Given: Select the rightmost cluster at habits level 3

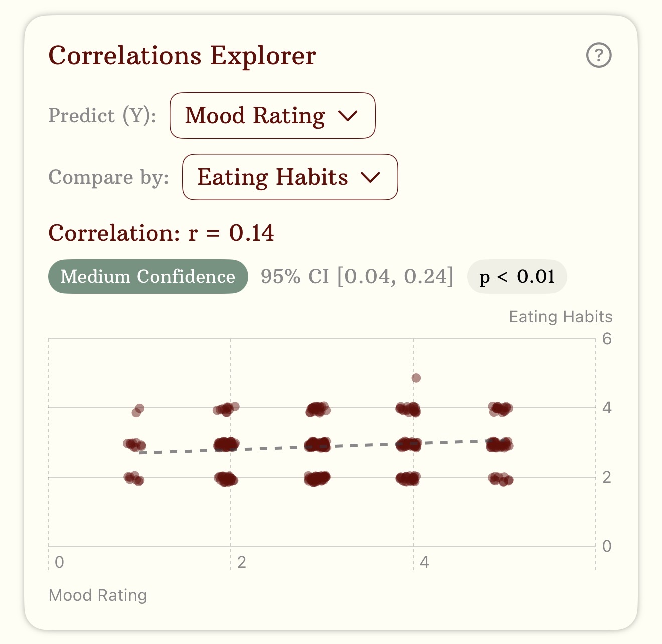Looking at the screenshot, I should (x=499, y=445).
